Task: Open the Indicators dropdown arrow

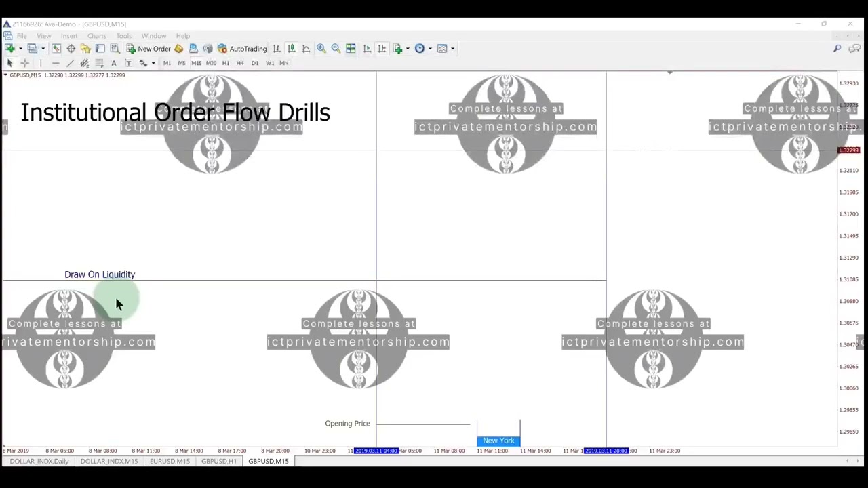Action: click(x=408, y=49)
